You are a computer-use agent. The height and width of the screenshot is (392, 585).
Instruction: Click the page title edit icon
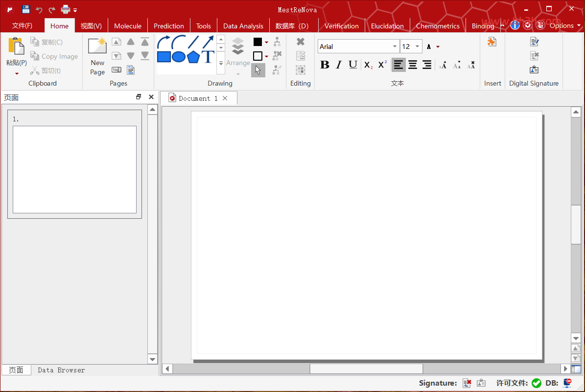click(117, 70)
